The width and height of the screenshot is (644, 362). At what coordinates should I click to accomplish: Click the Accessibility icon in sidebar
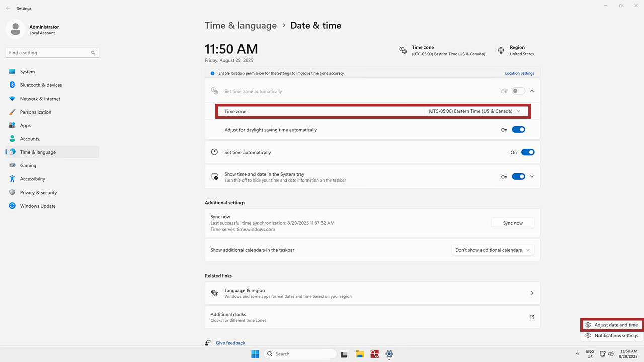pos(12,179)
